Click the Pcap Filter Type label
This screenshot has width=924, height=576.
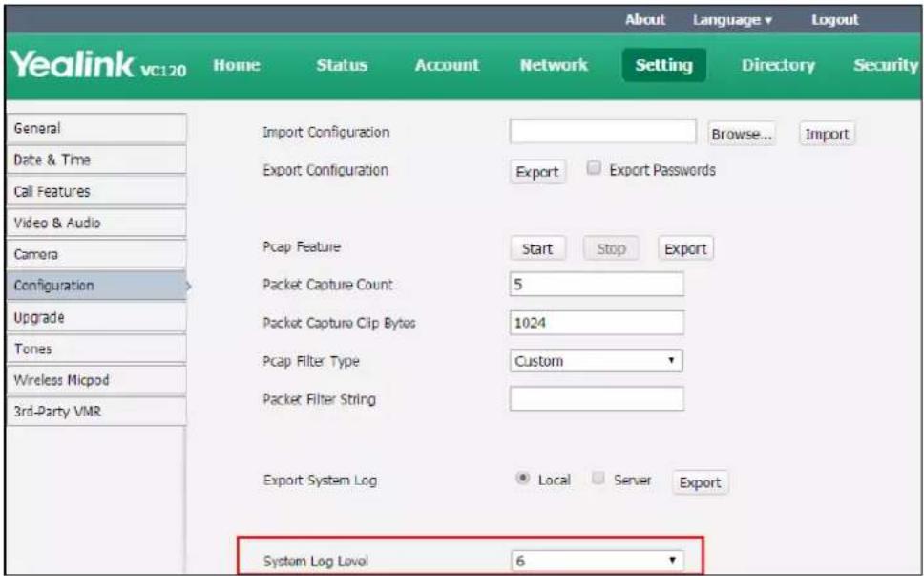[310, 361]
